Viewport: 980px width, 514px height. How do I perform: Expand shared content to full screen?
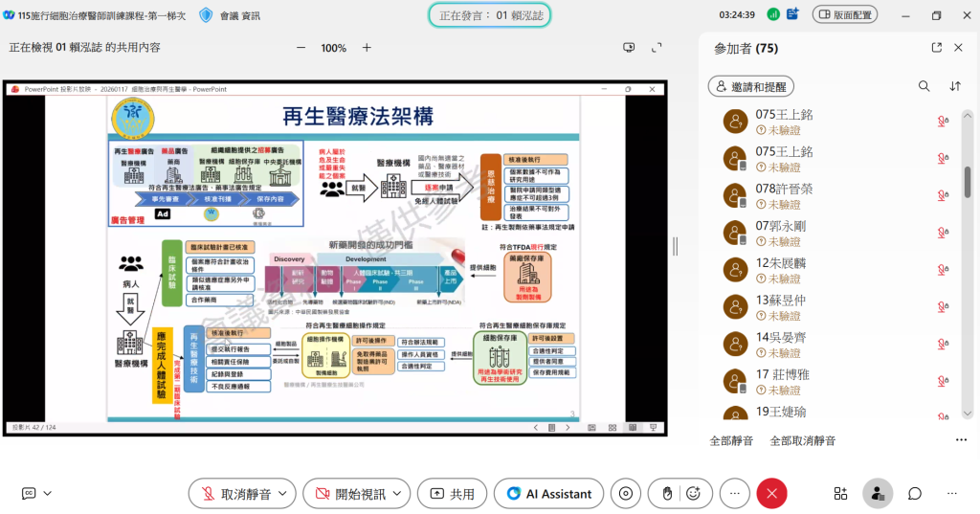(657, 48)
